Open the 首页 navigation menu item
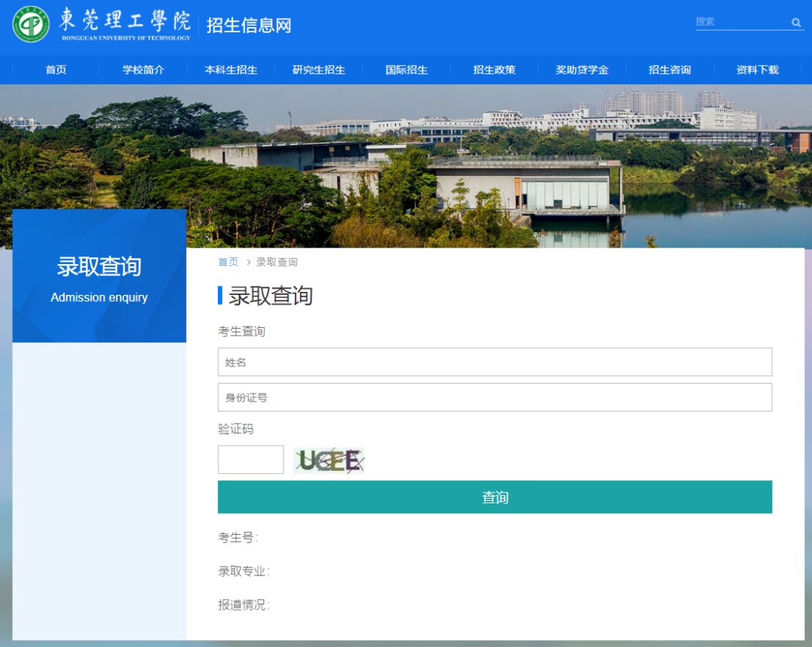 point(56,70)
